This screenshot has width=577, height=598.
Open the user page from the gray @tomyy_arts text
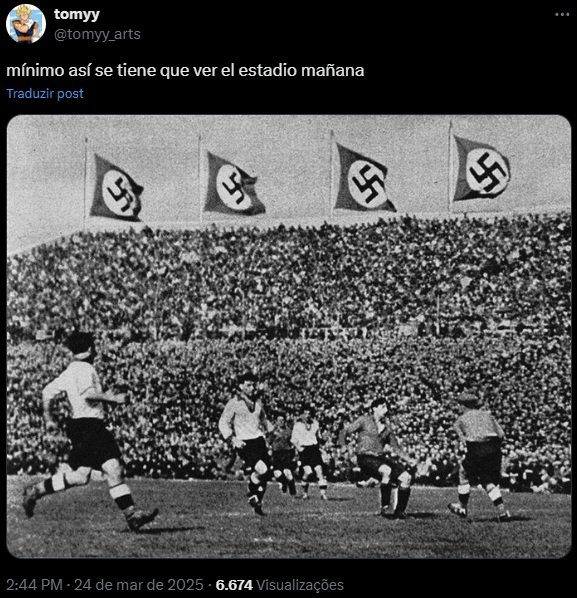[97, 34]
